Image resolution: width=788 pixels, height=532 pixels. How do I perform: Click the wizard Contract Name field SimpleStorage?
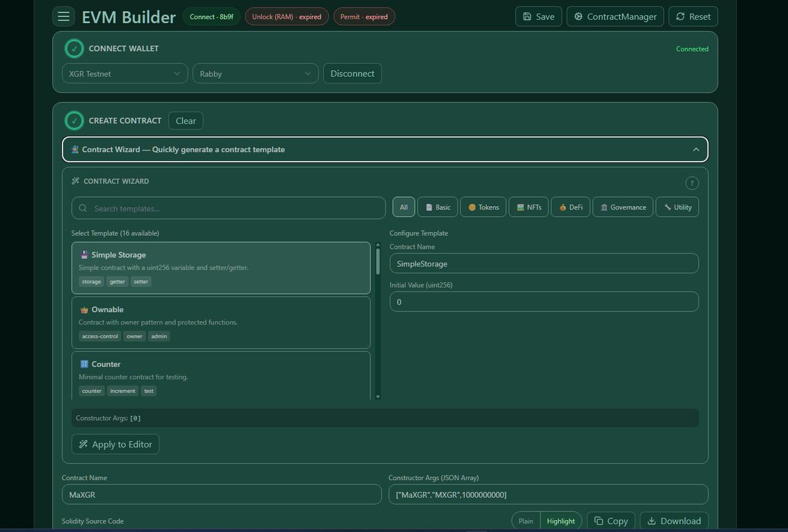544,263
